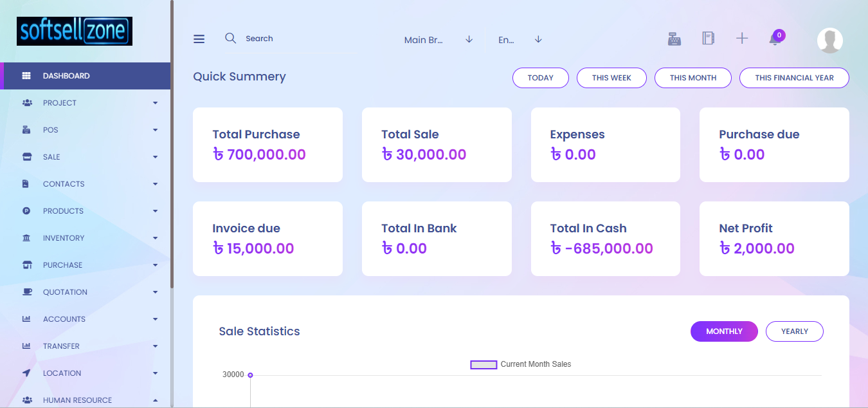The height and width of the screenshot is (408, 868).
Task: Click the search magnifier icon
Action: tap(230, 39)
